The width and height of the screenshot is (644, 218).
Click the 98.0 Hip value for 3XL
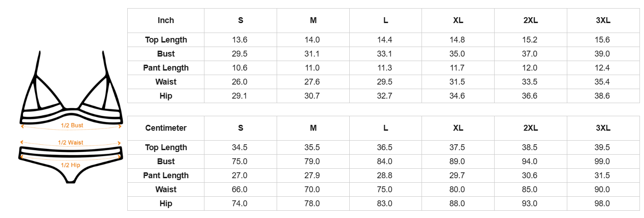[x=602, y=204]
